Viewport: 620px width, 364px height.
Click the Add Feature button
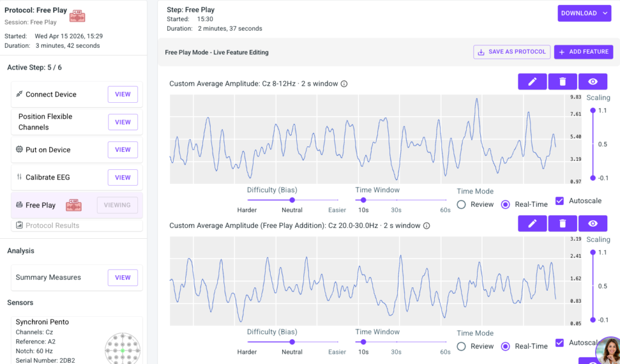pos(583,52)
